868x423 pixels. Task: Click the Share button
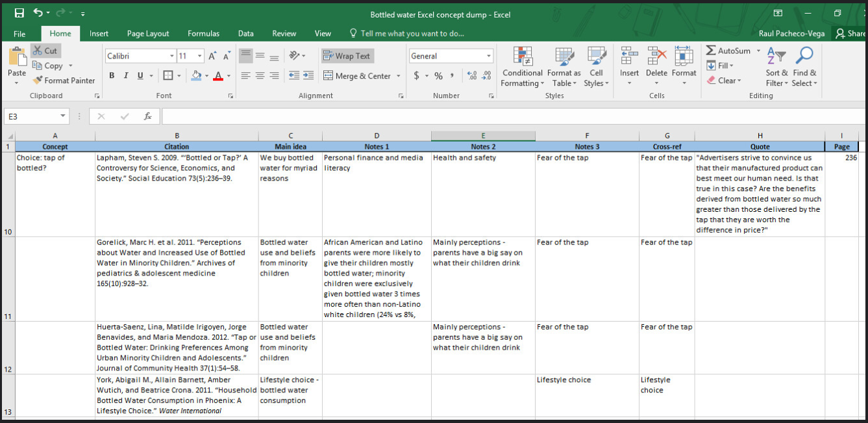click(x=850, y=34)
